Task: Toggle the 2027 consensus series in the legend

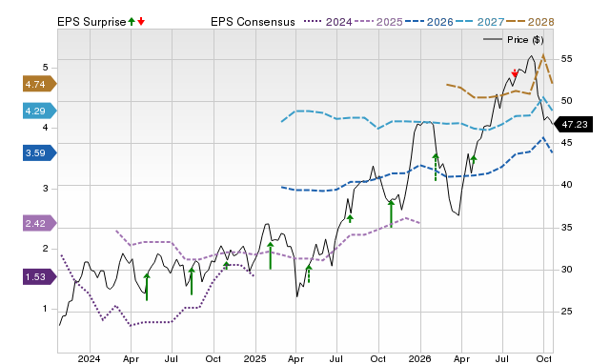Action: [479, 22]
